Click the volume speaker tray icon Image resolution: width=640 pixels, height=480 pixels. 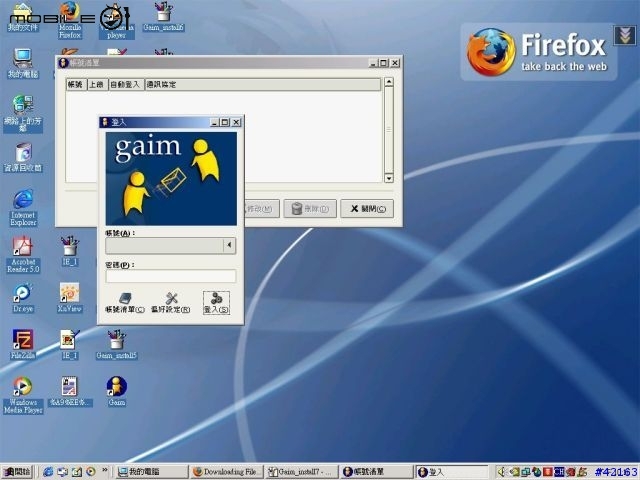point(502,472)
